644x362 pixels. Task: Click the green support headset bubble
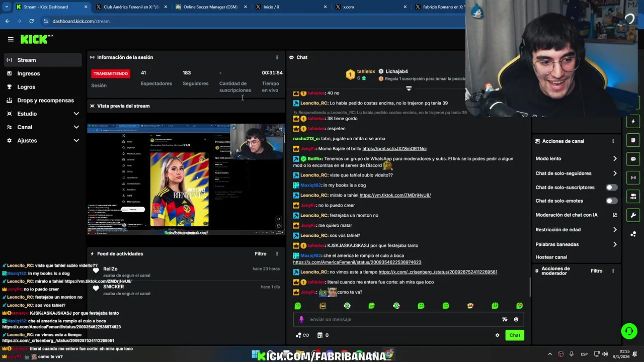point(629,331)
